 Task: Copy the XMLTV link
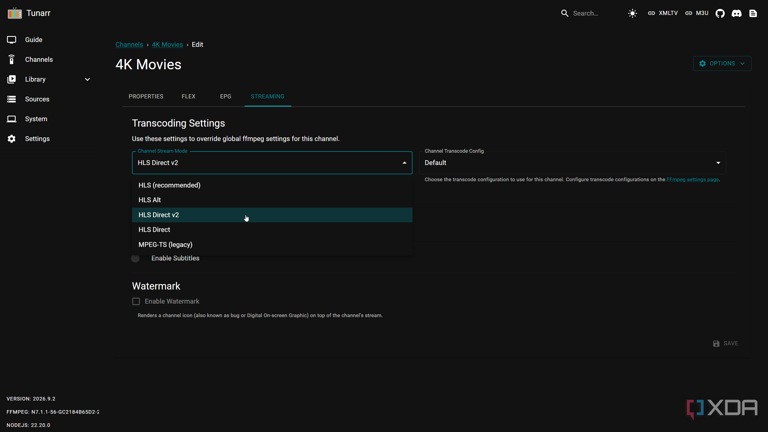pyautogui.click(x=663, y=13)
